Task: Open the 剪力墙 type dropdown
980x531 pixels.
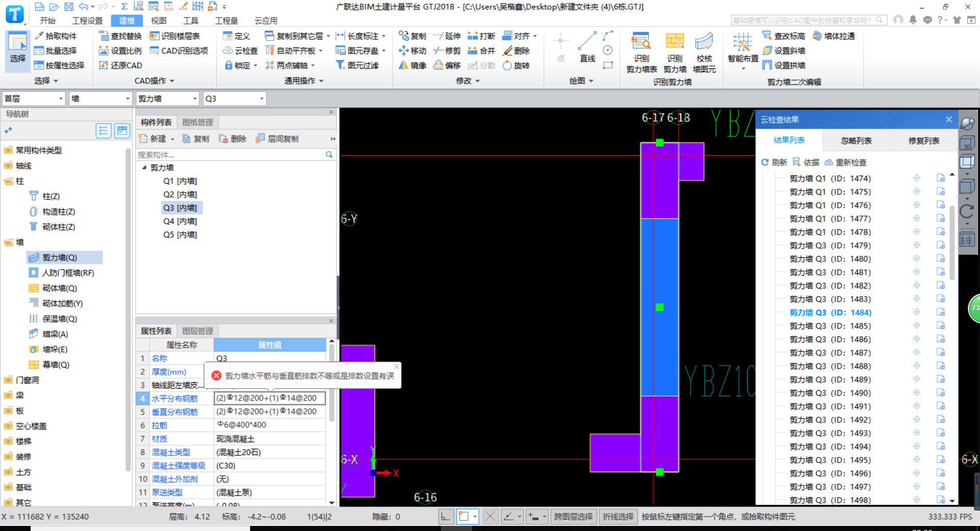Action: coord(167,99)
